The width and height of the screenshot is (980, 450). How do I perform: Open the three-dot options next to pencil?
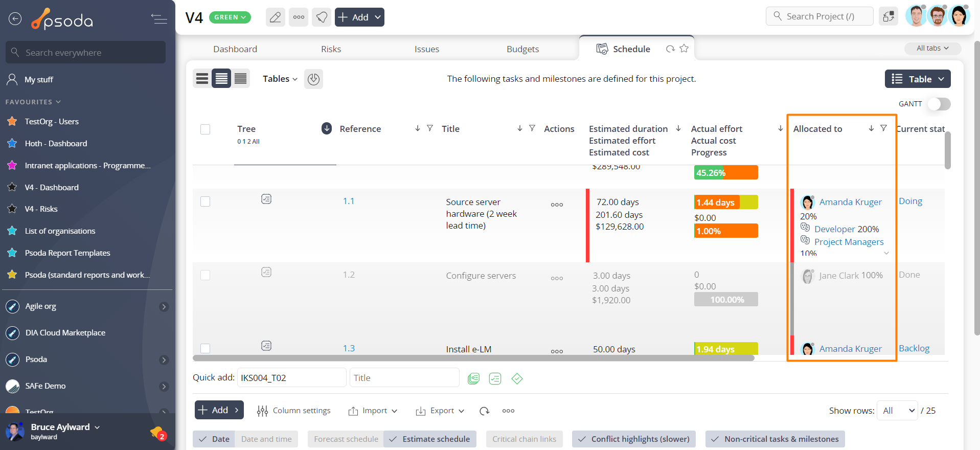299,17
